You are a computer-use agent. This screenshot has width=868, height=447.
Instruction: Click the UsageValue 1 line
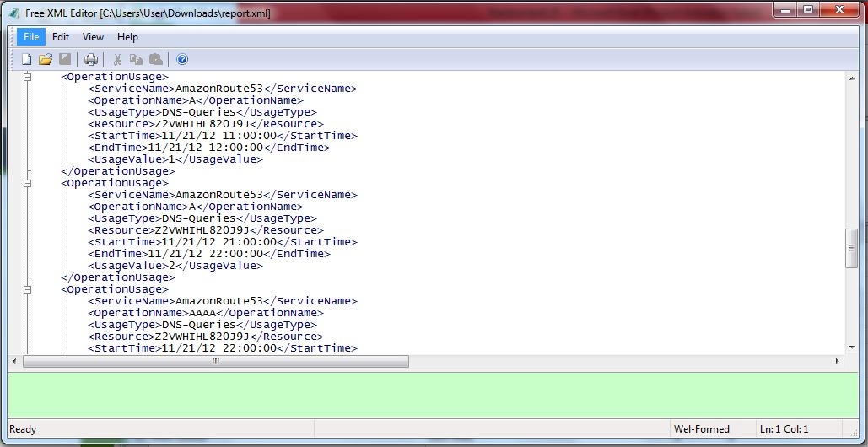point(175,159)
